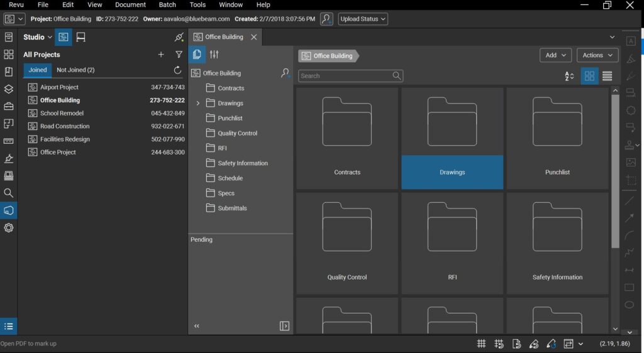
Task: Click the vertical scrollbar in folder grid
Action: pos(615,171)
